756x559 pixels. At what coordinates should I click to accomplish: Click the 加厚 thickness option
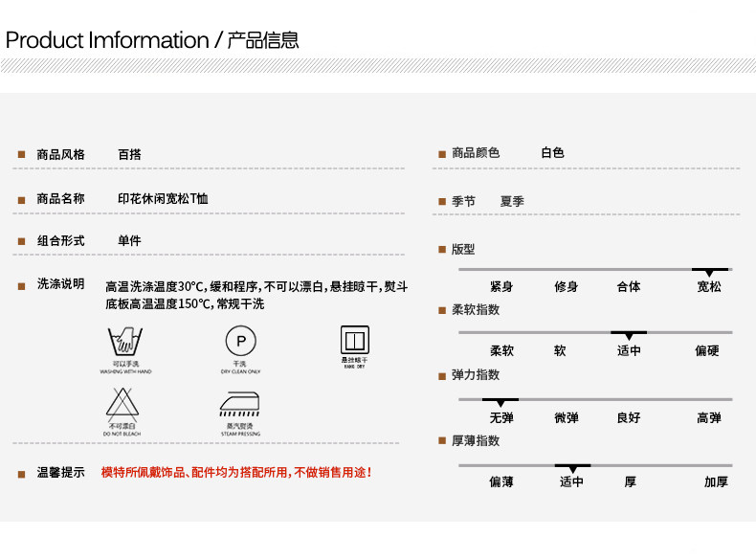(x=716, y=481)
